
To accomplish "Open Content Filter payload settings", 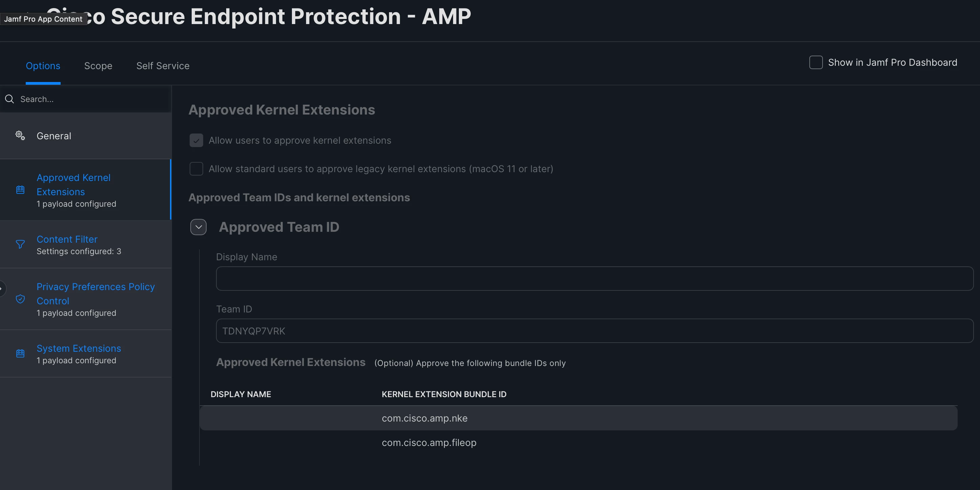I will click(x=86, y=244).
